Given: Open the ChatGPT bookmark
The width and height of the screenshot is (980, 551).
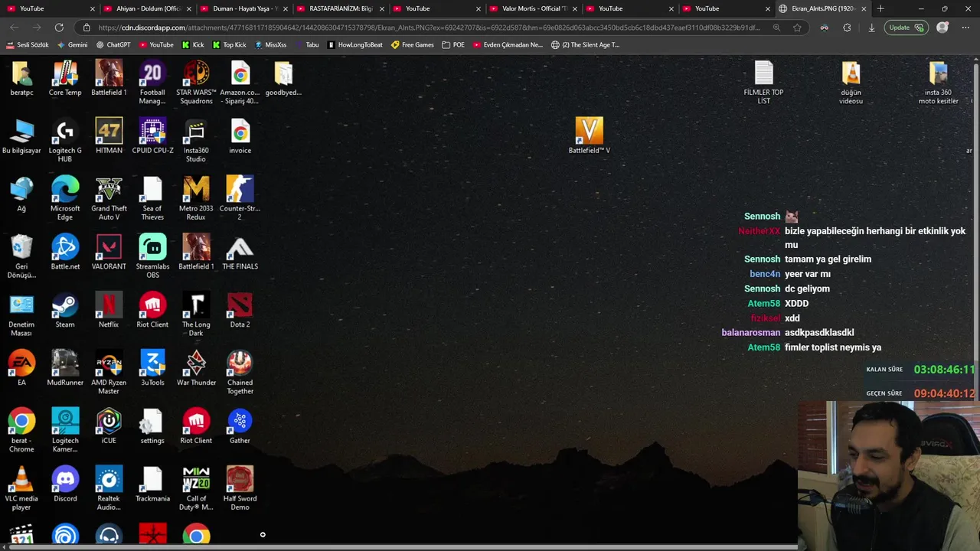Looking at the screenshot, I should (x=113, y=44).
